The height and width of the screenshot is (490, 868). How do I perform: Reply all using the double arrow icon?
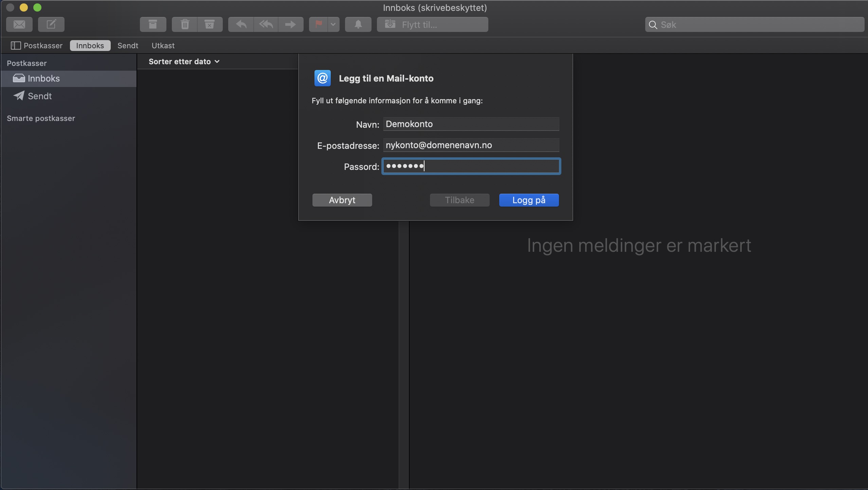pos(266,24)
